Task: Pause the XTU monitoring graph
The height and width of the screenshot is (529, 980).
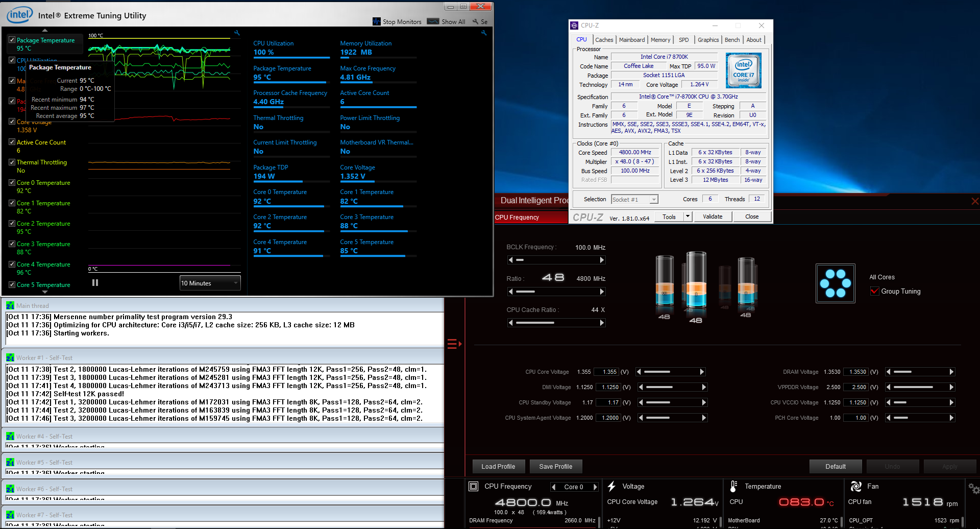Action: [x=95, y=282]
